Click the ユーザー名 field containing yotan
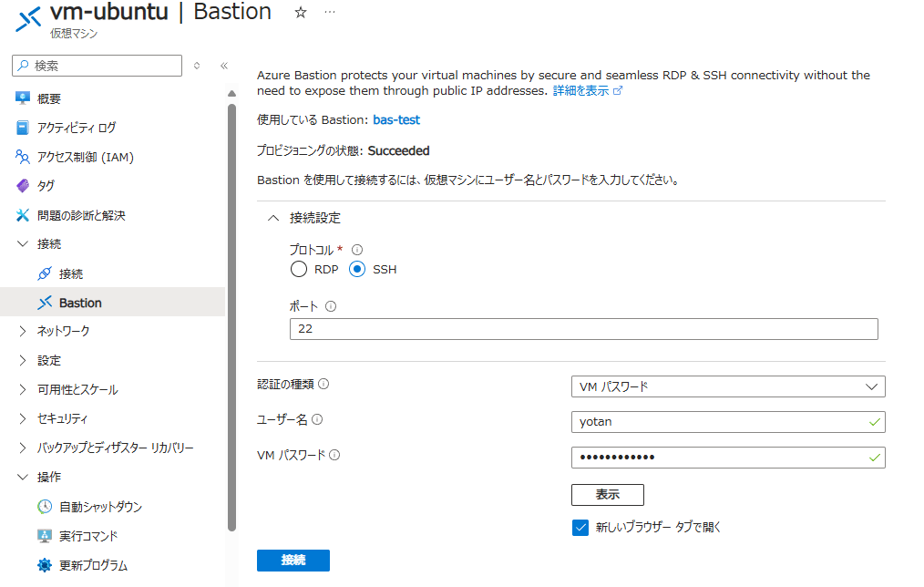The width and height of the screenshot is (924, 587). 728,422
